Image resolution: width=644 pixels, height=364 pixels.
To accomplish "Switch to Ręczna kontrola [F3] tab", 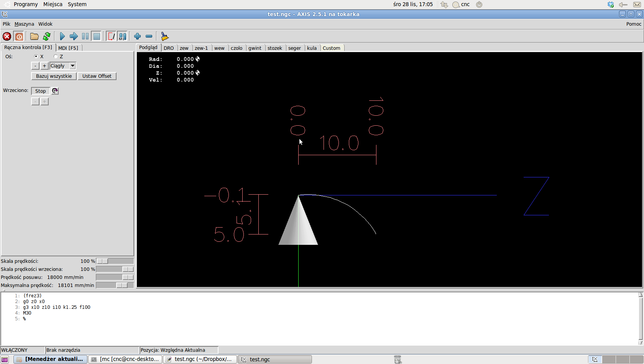I will pos(28,48).
